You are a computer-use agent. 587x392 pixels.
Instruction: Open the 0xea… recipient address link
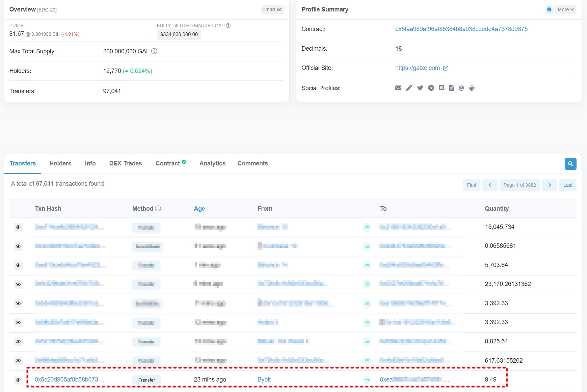point(414,380)
